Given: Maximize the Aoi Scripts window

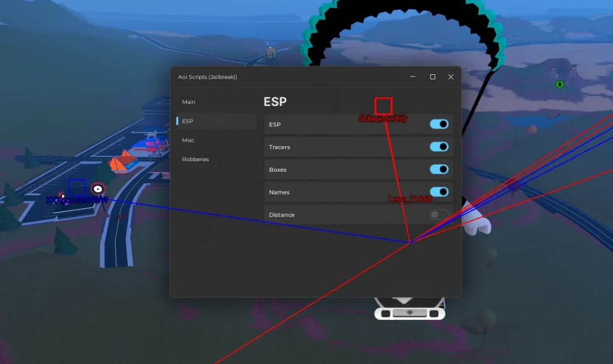Looking at the screenshot, I should (x=432, y=77).
